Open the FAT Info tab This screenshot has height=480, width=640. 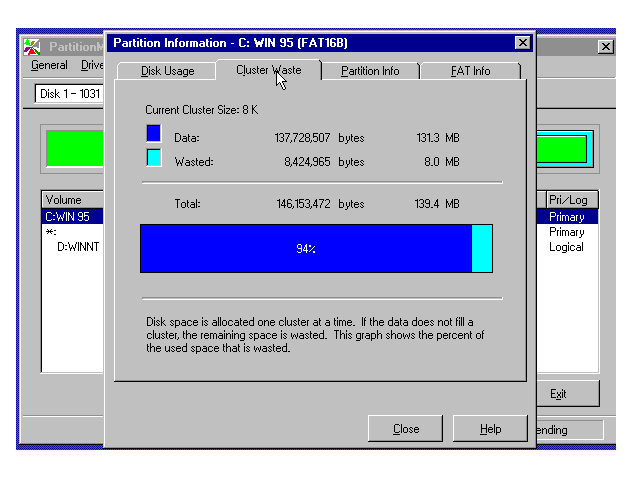click(470, 71)
